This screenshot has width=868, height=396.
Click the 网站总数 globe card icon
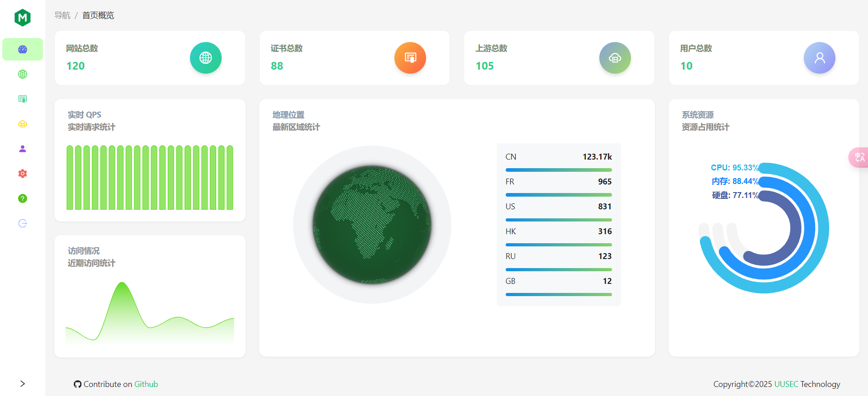click(x=206, y=58)
